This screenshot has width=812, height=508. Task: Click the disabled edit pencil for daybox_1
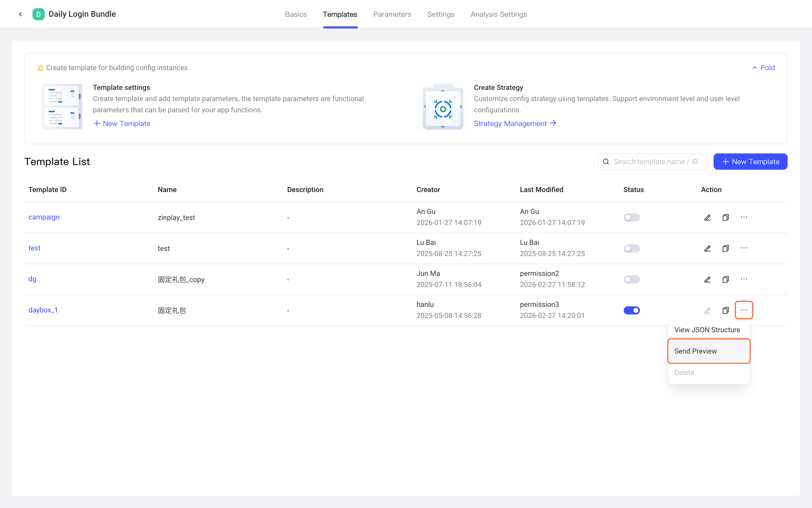(707, 310)
